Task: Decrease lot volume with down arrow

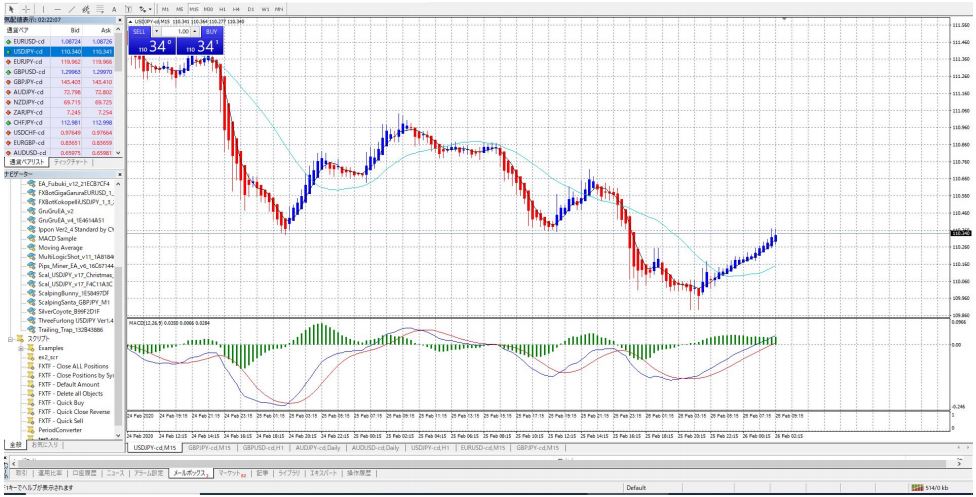Action: (157, 31)
